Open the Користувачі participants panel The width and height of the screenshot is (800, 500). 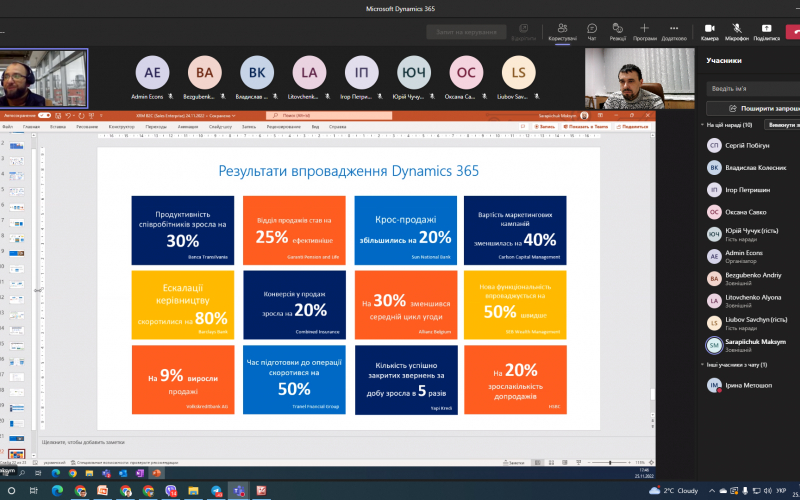click(x=562, y=32)
